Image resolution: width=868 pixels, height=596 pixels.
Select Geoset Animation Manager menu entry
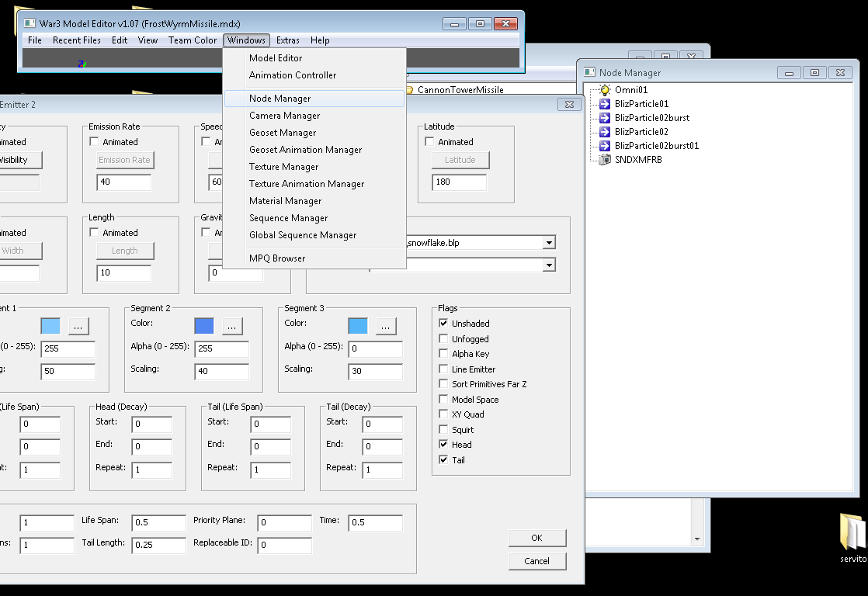point(314,150)
